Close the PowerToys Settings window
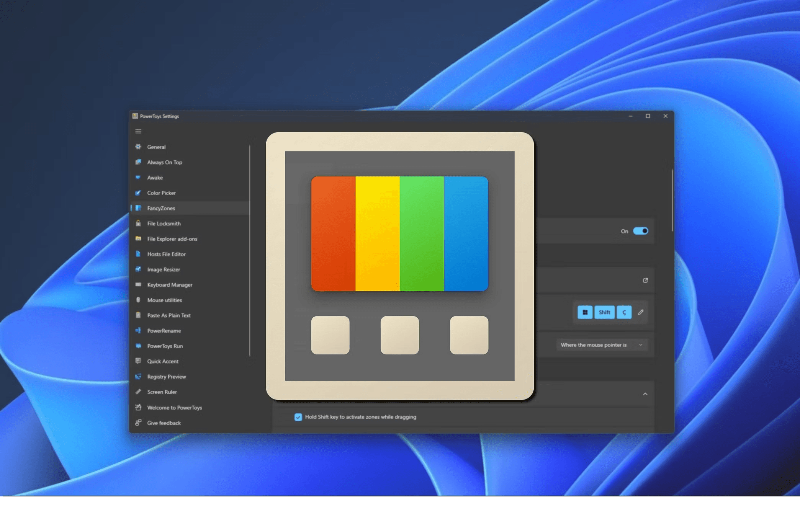 coord(666,116)
